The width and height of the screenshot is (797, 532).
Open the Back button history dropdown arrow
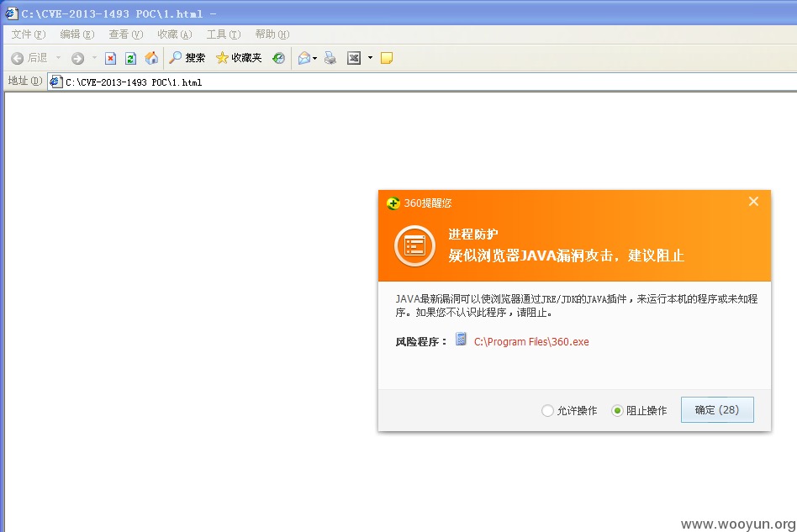pyautogui.click(x=59, y=58)
